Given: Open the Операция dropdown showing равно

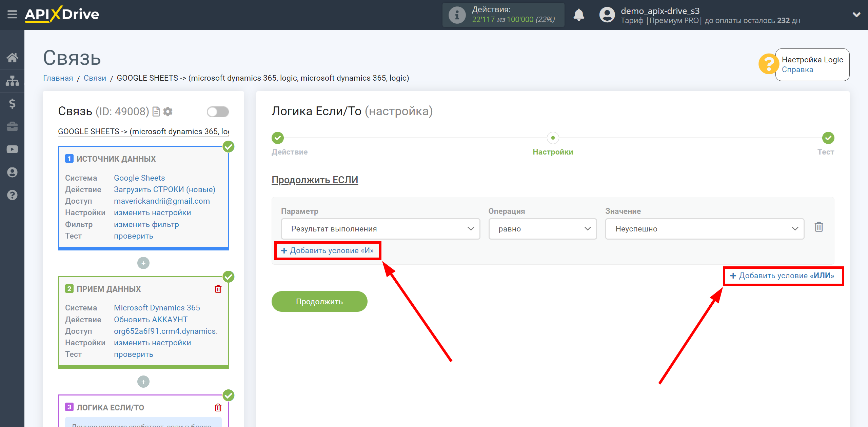Looking at the screenshot, I should [542, 229].
